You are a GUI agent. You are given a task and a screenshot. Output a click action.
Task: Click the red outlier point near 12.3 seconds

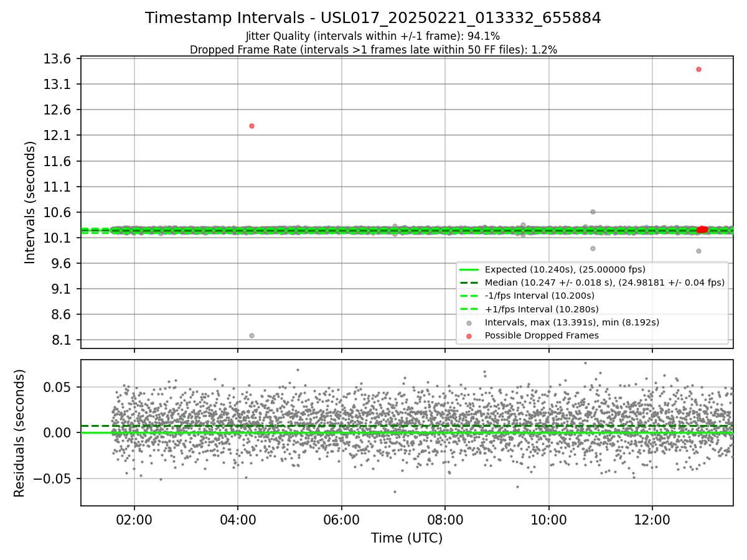coord(251,126)
